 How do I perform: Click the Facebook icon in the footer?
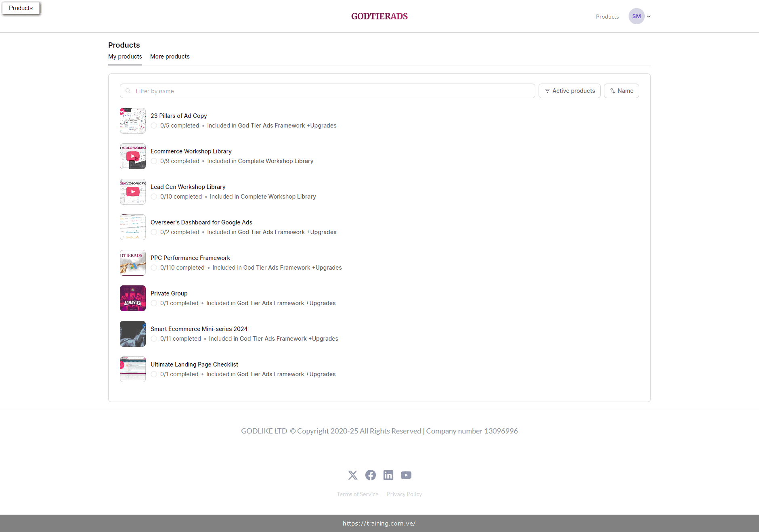click(x=370, y=475)
